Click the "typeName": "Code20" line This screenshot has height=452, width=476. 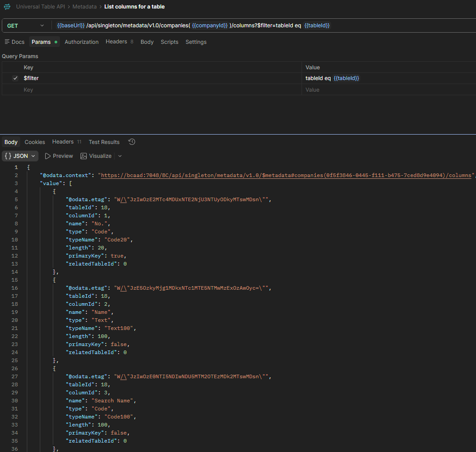click(99, 240)
